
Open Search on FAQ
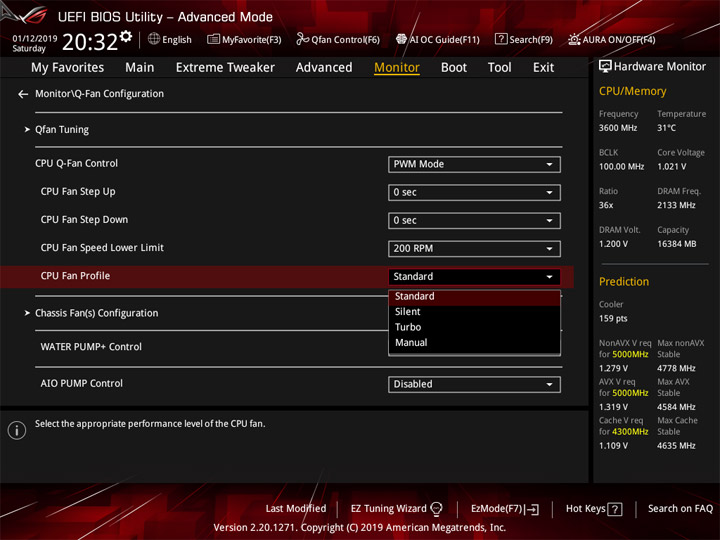[x=680, y=509]
